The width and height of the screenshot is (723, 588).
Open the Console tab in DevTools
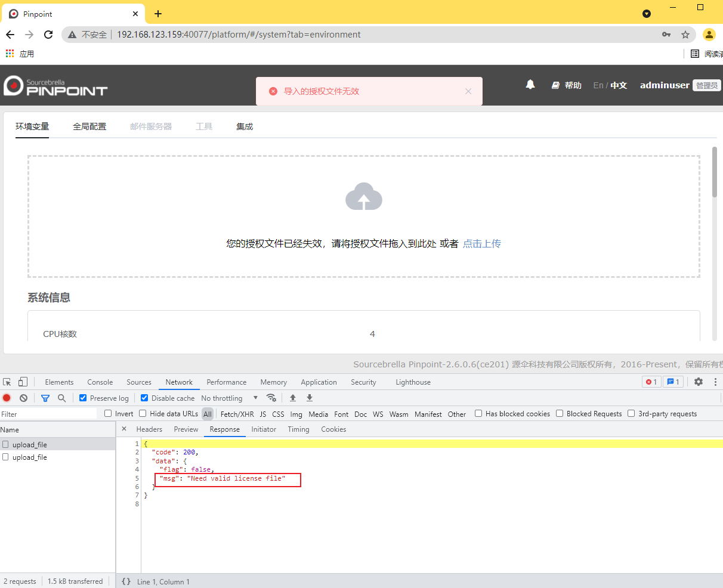tap(100, 382)
